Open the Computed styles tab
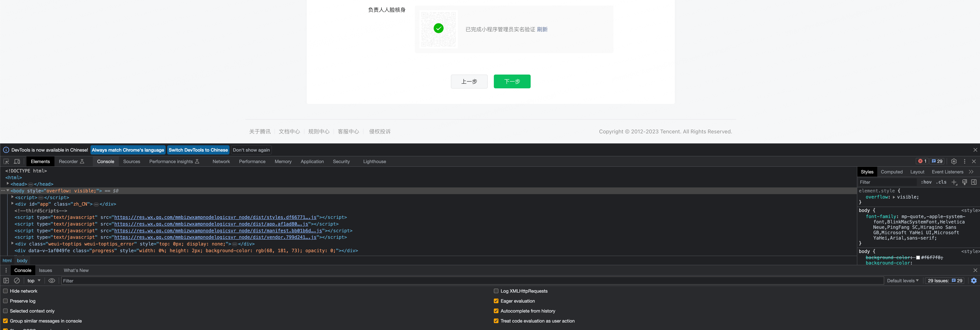 click(891, 172)
